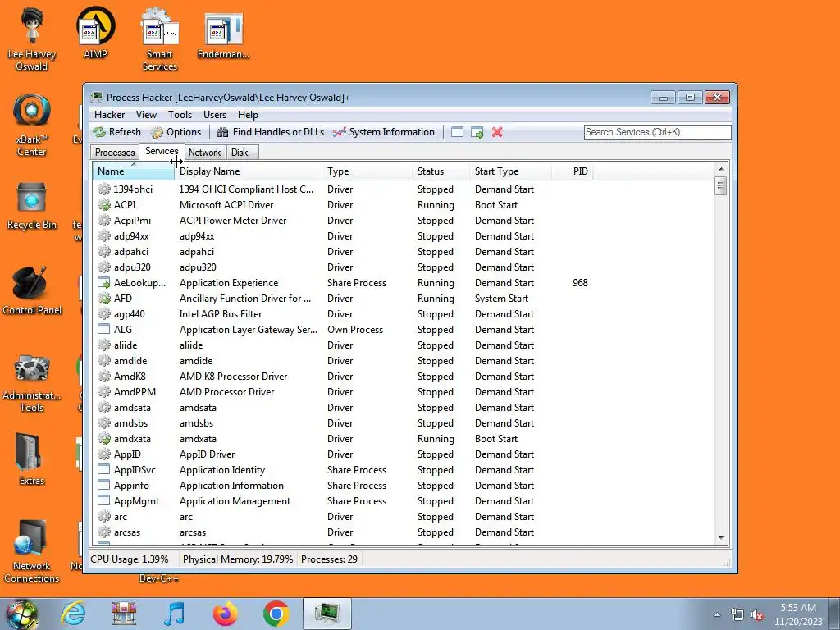Open Options from the toolbar

176,132
